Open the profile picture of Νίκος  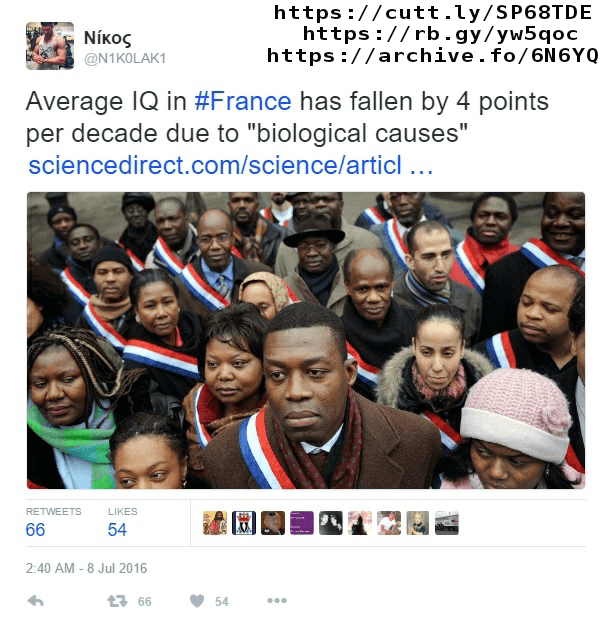pos(50,46)
